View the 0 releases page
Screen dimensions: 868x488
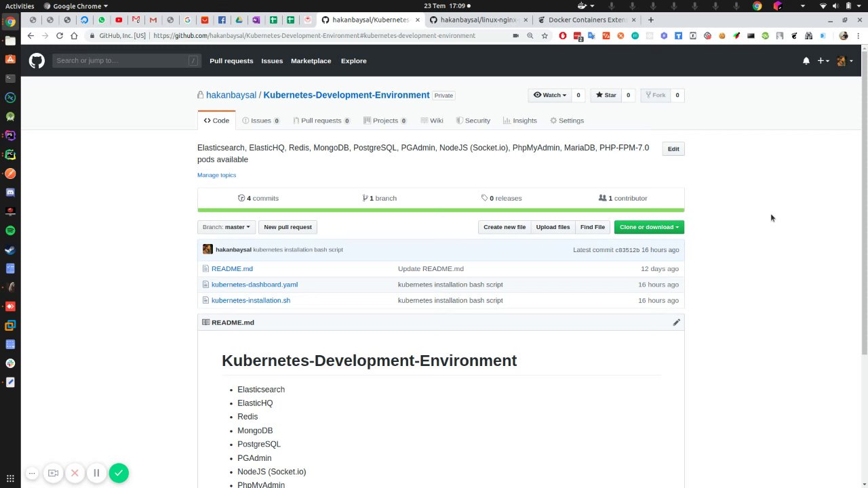[x=502, y=198]
